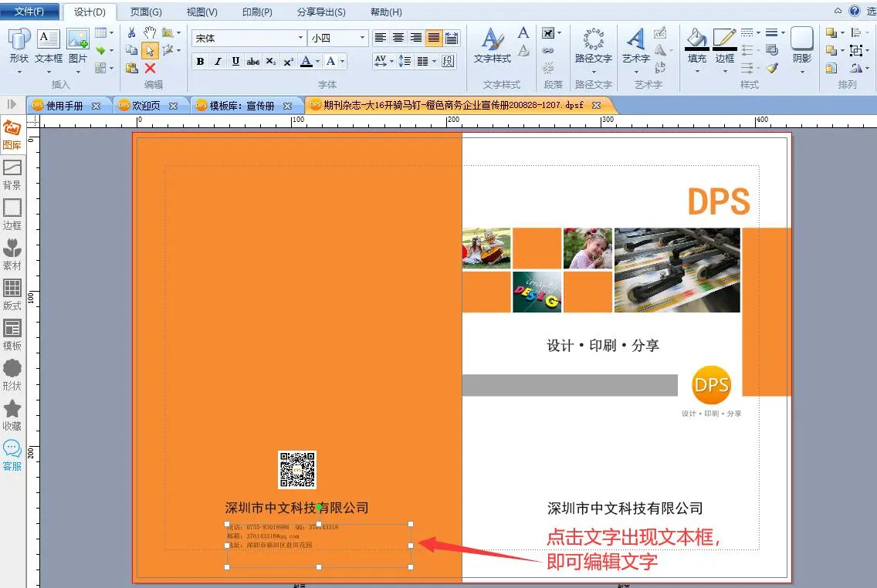The height and width of the screenshot is (588, 877).
Task: Open the 模板 sidebar panel
Action: click(12, 336)
